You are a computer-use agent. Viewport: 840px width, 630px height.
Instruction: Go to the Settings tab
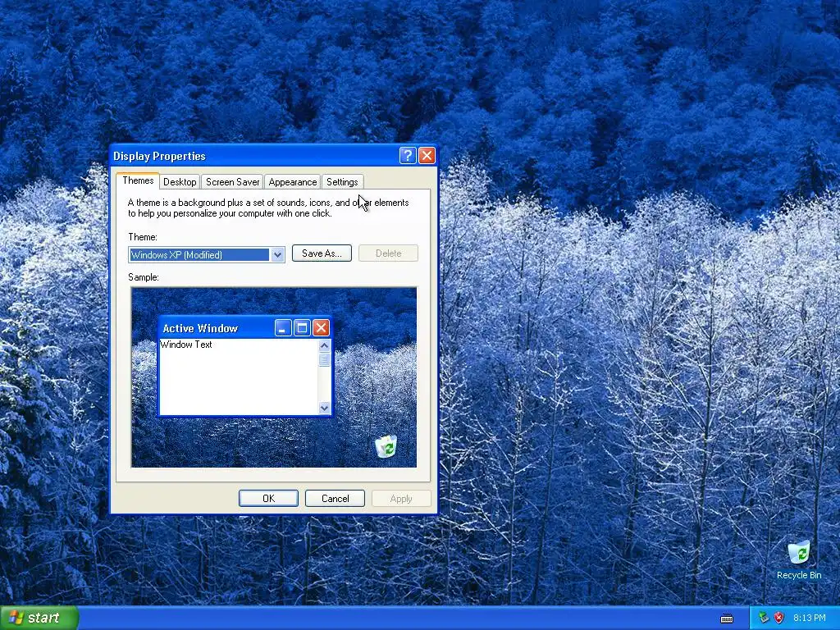[x=342, y=181]
